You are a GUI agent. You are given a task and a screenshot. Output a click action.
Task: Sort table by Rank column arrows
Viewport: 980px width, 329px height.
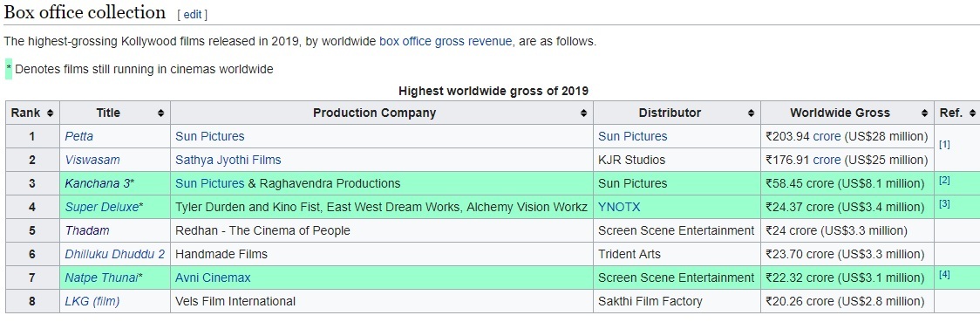click(x=50, y=113)
